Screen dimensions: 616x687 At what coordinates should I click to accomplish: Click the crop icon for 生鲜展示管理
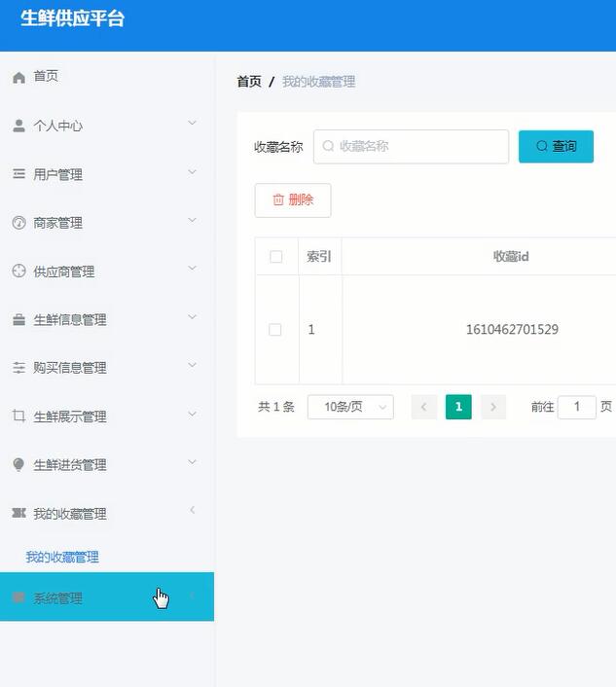click(18, 416)
